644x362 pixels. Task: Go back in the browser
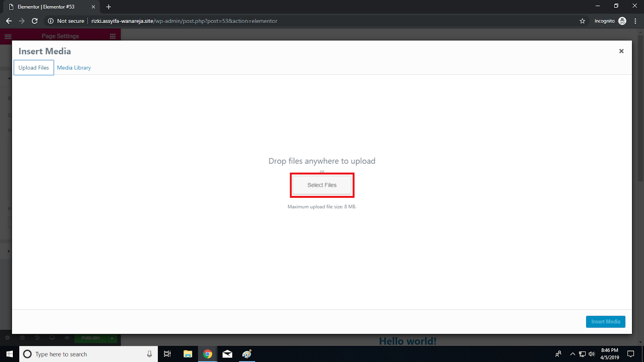coord(9,21)
